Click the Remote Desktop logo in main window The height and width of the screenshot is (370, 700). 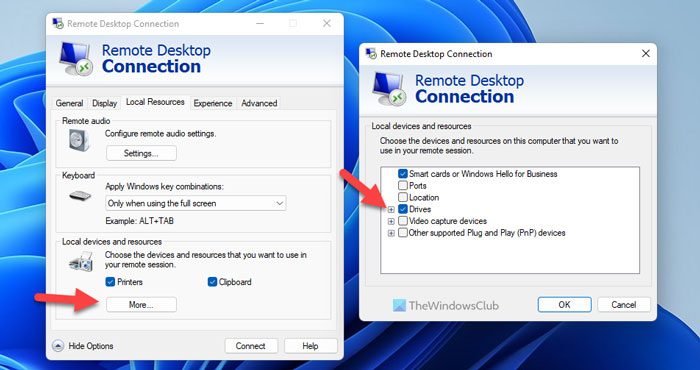coord(76,58)
